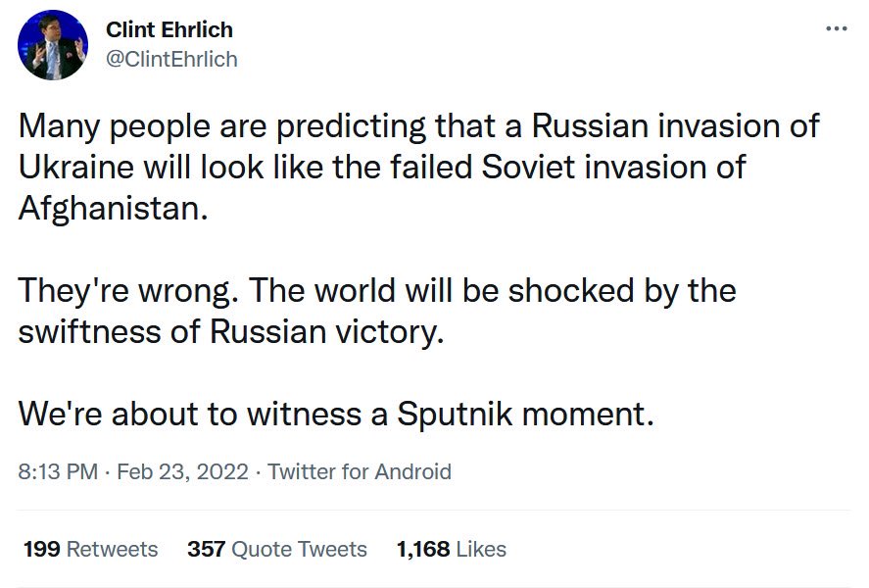The image size is (869, 588).
Task: Show the Likes list
Action: [x=481, y=549]
